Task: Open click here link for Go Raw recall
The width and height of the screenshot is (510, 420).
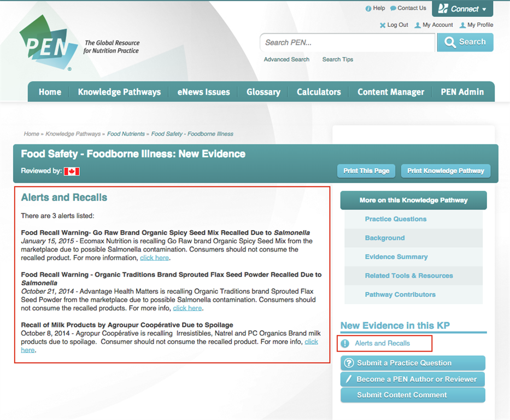Action: (x=154, y=258)
